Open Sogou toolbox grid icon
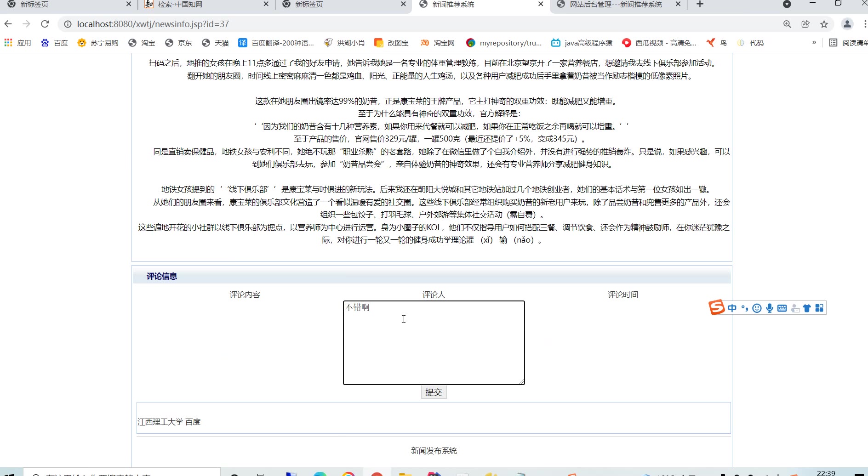The height and width of the screenshot is (476, 868). [819, 308]
